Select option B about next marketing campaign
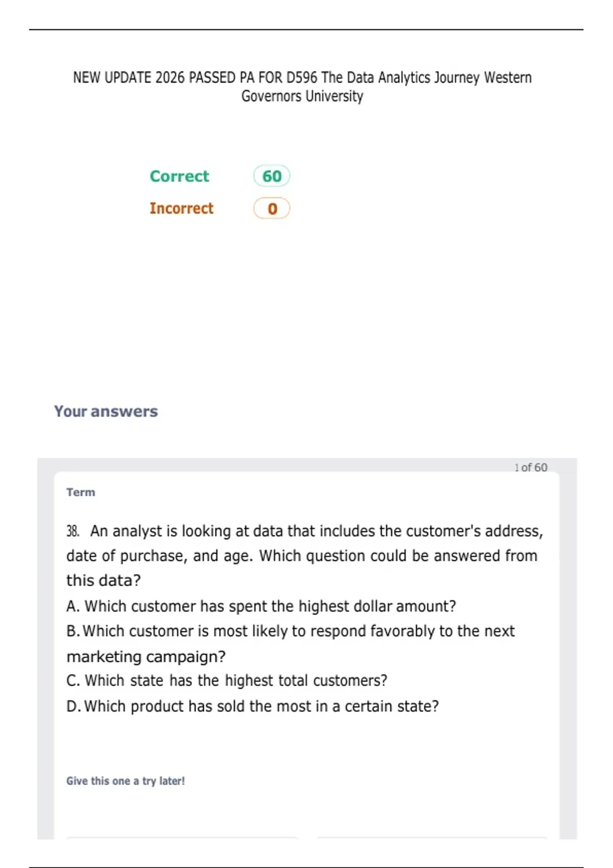The height and width of the screenshot is (868, 613). (x=291, y=643)
